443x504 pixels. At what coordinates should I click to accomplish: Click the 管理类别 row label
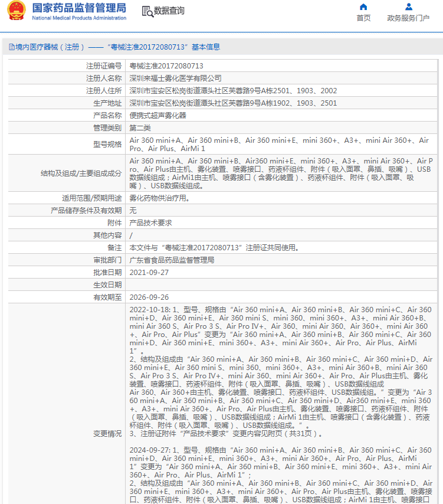[107, 128]
